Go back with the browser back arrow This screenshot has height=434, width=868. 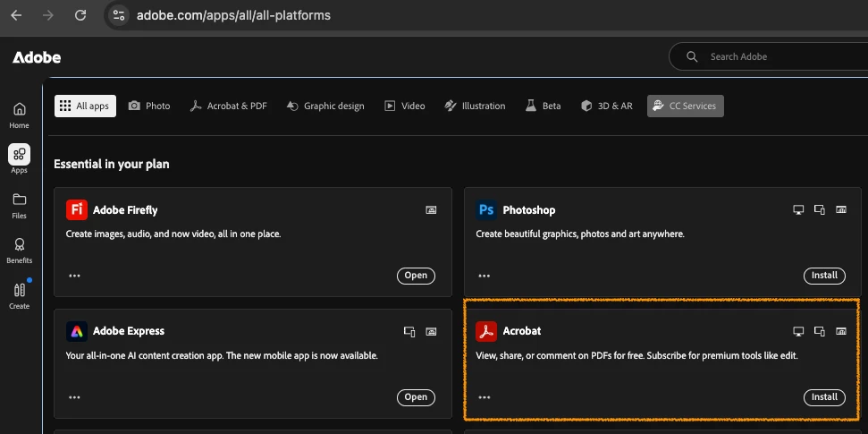click(x=16, y=15)
